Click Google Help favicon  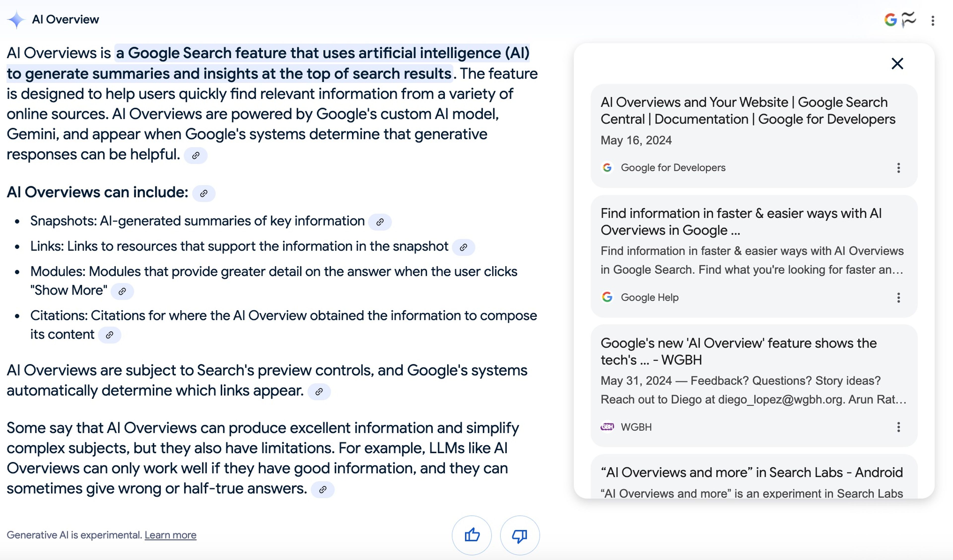pyautogui.click(x=607, y=297)
